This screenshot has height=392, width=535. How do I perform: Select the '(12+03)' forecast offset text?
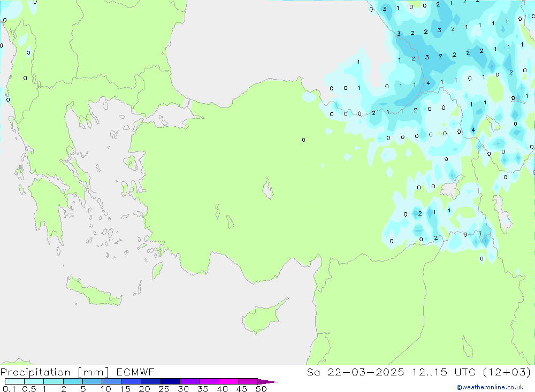507,372
